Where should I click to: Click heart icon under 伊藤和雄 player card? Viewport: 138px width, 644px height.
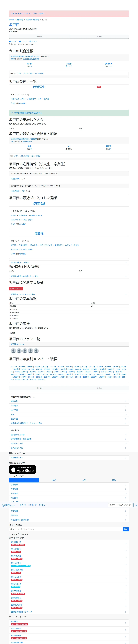pos(11,224)
